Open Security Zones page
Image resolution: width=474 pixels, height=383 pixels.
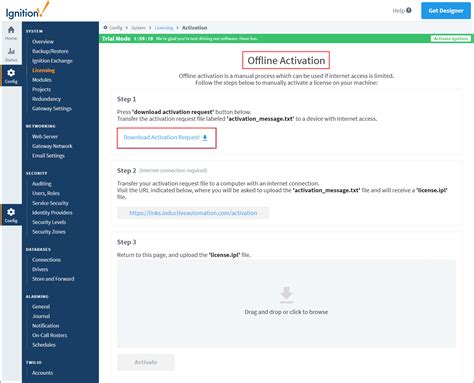click(x=49, y=232)
